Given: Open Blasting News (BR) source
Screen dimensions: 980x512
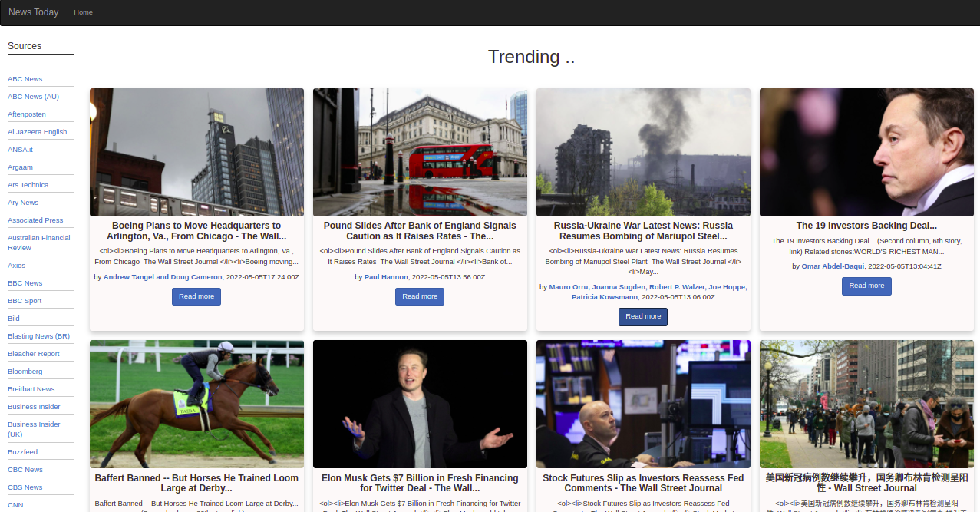Looking at the screenshot, I should pos(38,336).
